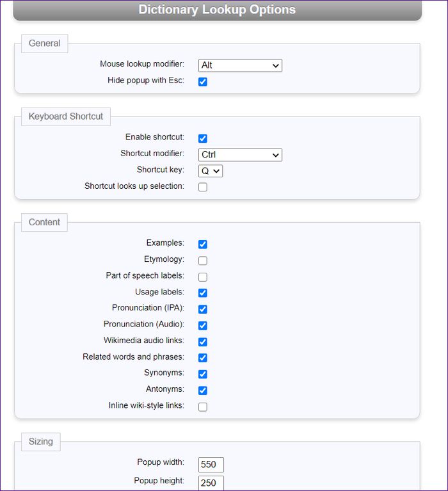Toggle Related words and phrases checkbox

coord(203,358)
